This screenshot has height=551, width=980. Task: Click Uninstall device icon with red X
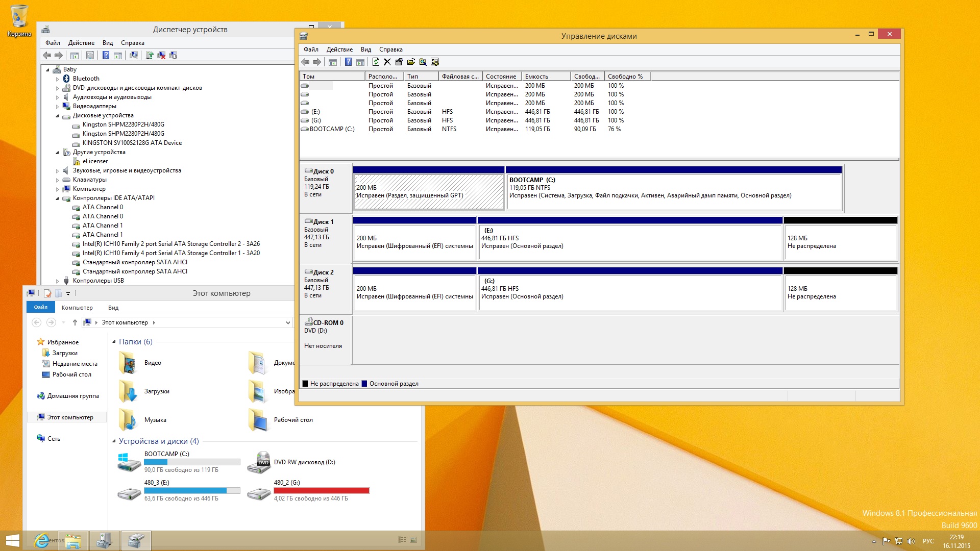coord(161,56)
